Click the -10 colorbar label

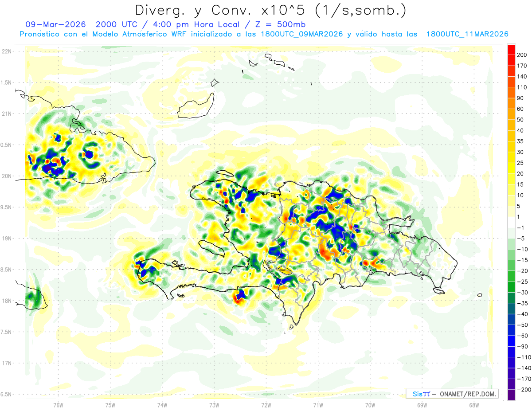[523, 250]
